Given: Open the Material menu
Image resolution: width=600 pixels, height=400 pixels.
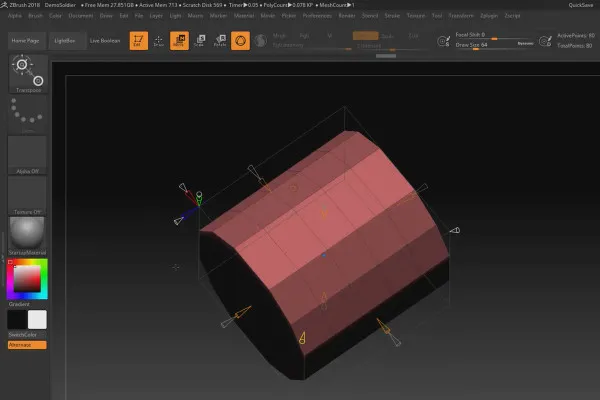Looking at the screenshot, I should (244, 16).
